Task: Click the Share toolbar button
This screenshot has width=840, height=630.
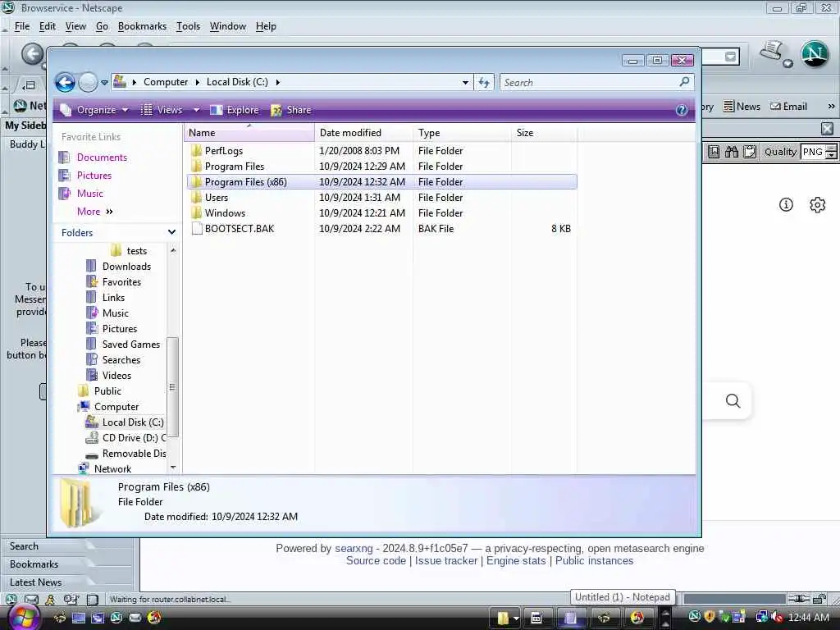Action: [x=291, y=110]
